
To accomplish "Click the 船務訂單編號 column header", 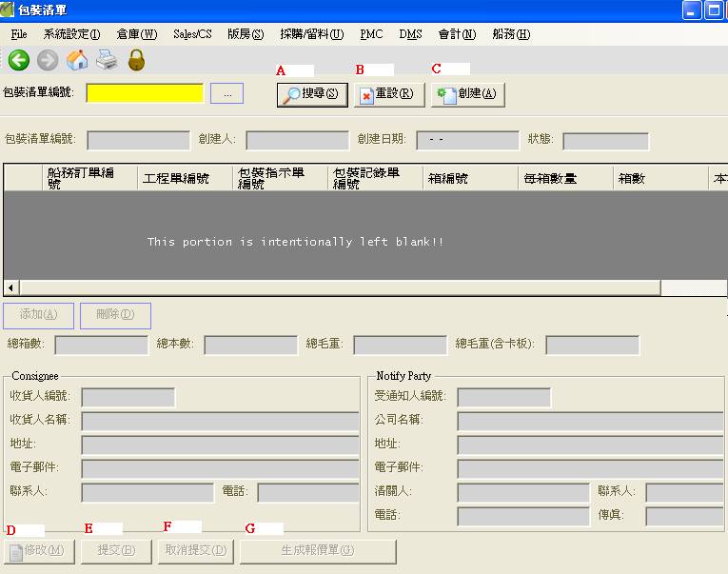I will coord(81,178).
